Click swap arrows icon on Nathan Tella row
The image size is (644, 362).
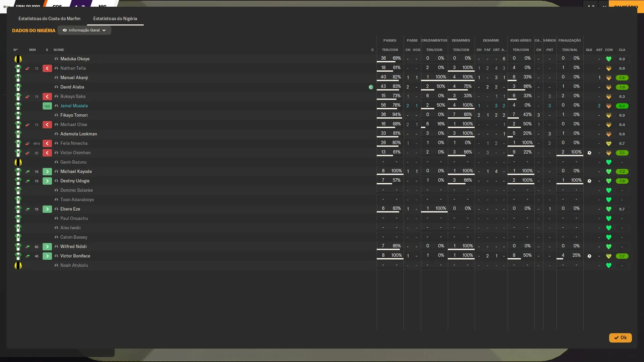(28, 68)
